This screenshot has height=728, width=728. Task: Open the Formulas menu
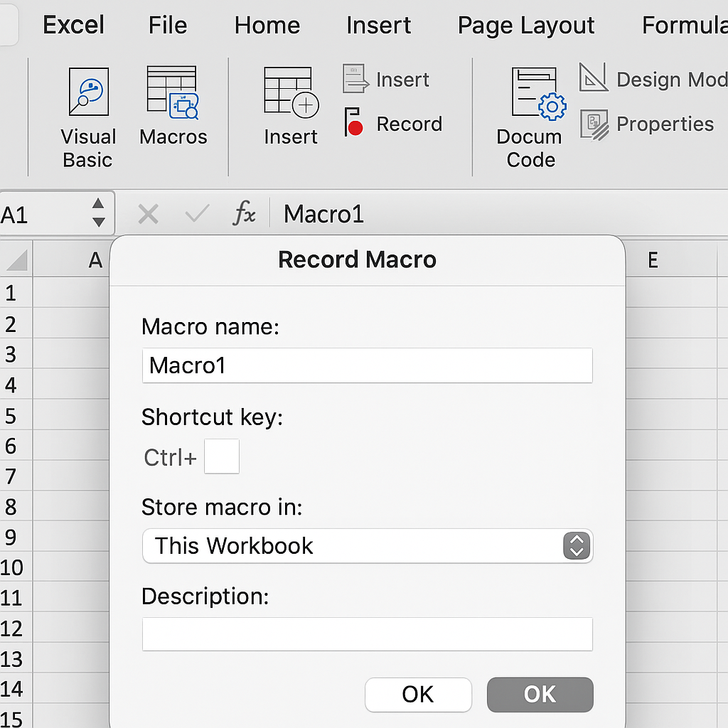685,25
